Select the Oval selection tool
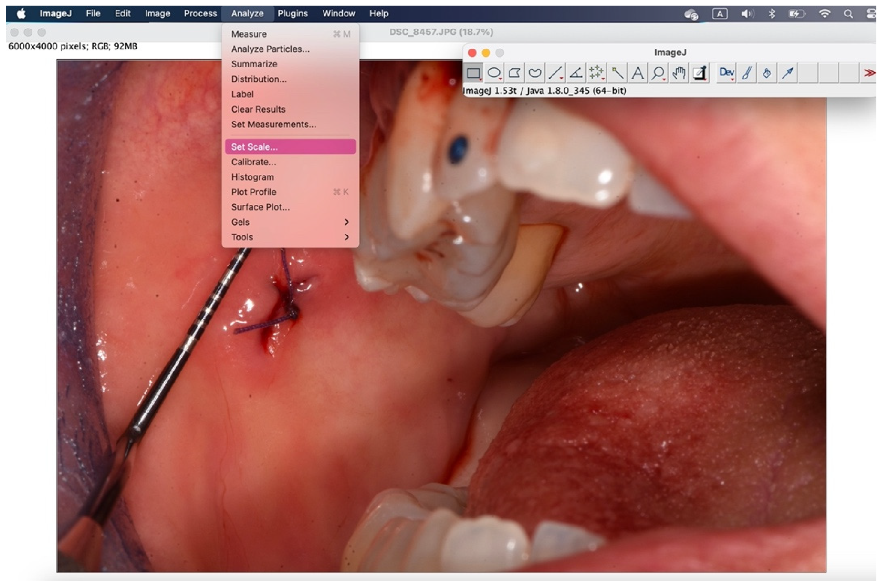882x588 pixels. pyautogui.click(x=494, y=73)
